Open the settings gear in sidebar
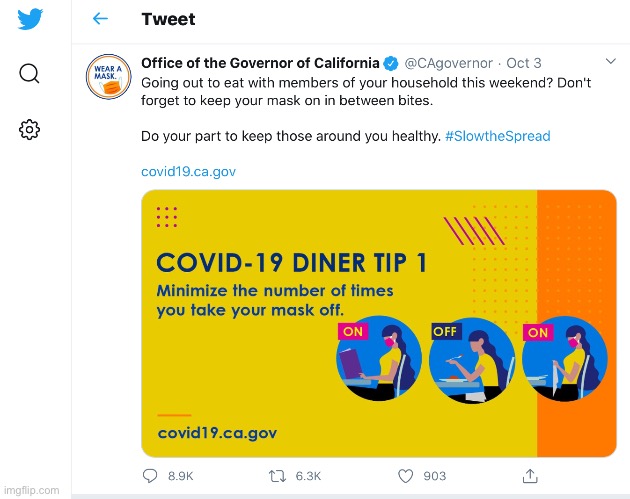 click(x=30, y=129)
